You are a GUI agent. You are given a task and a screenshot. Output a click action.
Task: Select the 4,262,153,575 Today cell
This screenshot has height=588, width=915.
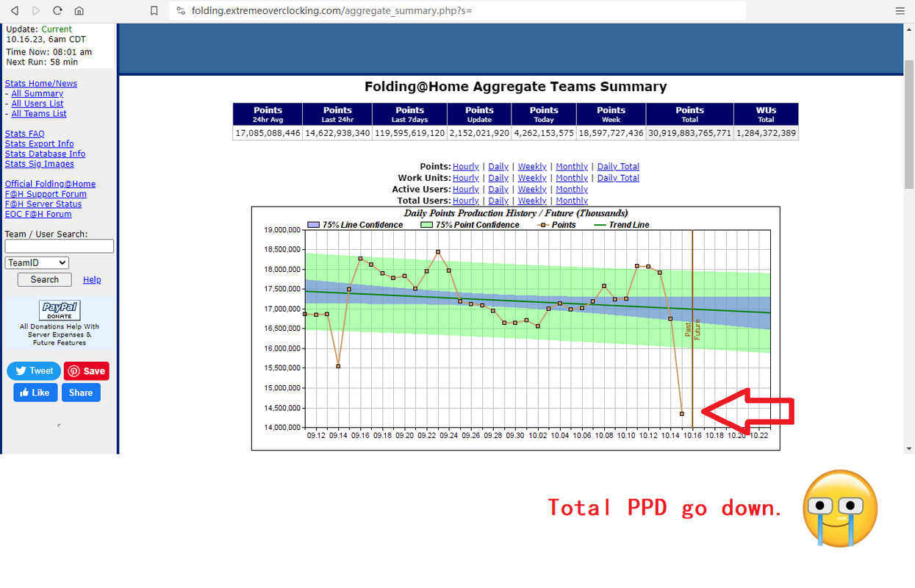(x=544, y=133)
